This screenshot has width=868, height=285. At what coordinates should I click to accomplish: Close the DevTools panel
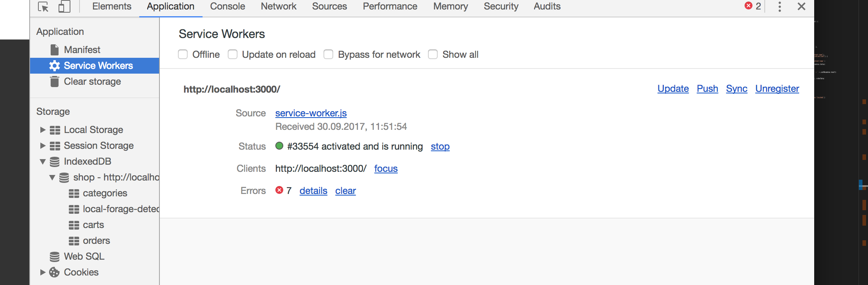click(801, 6)
